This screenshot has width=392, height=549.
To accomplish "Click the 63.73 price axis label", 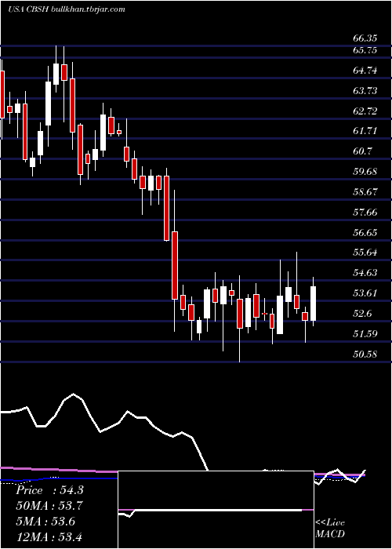I will pyautogui.click(x=365, y=91).
